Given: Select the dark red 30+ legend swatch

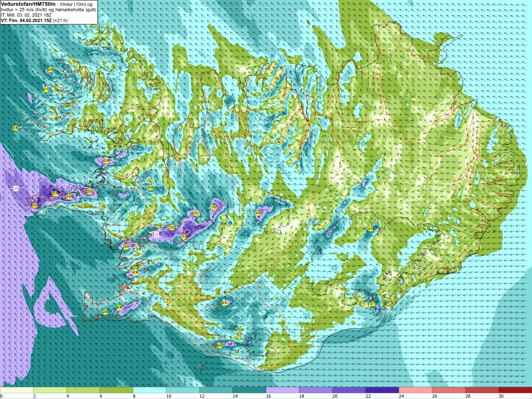Looking at the screenshot, I should 515,390.
